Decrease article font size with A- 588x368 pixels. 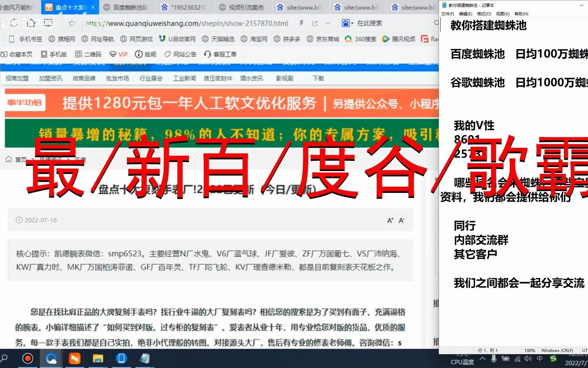402,220
